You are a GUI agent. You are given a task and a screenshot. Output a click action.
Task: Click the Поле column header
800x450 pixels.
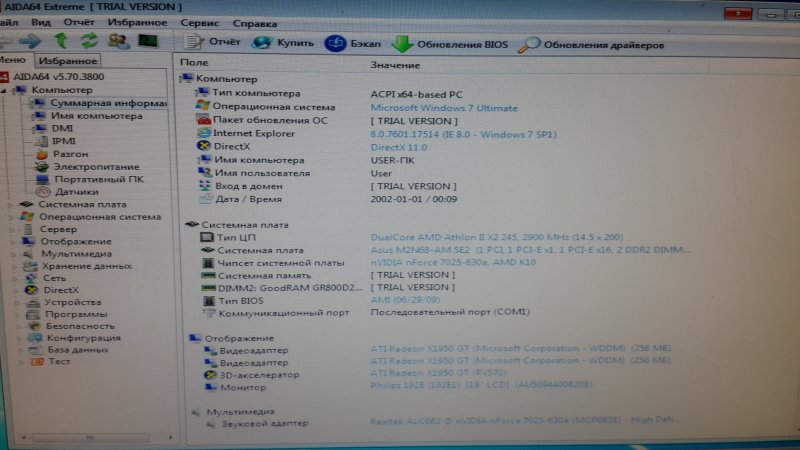194,64
